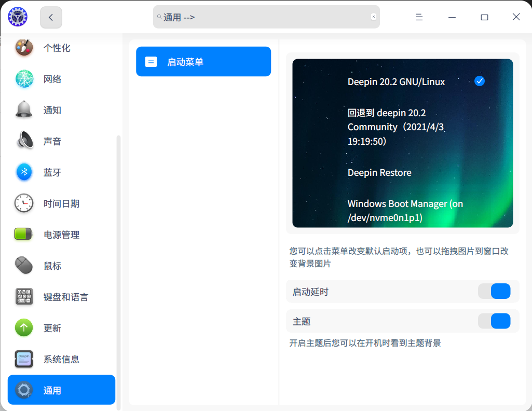532x411 pixels.
Task: Select 系统信息 in sidebar
Action: coord(61,359)
